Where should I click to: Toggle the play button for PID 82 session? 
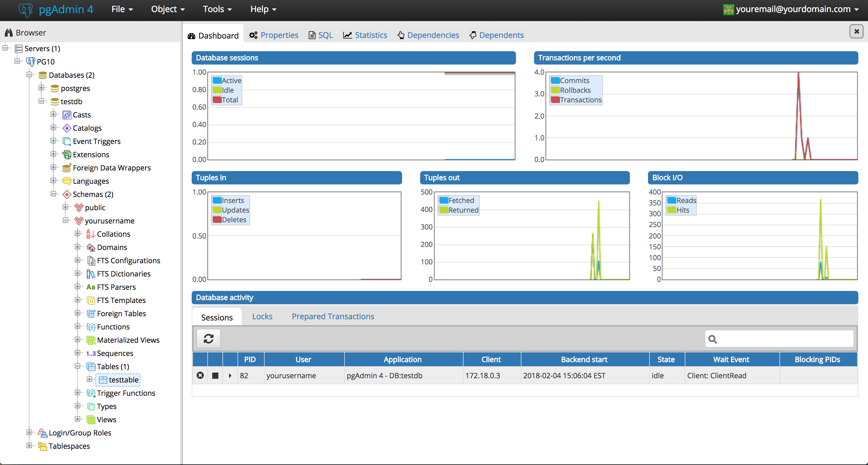pyautogui.click(x=230, y=376)
